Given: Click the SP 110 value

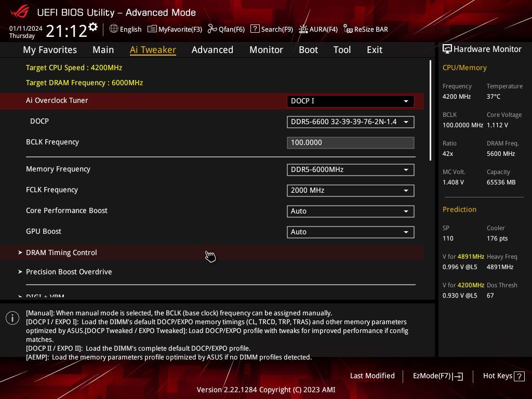Looking at the screenshot, I should tap(448, 238).
